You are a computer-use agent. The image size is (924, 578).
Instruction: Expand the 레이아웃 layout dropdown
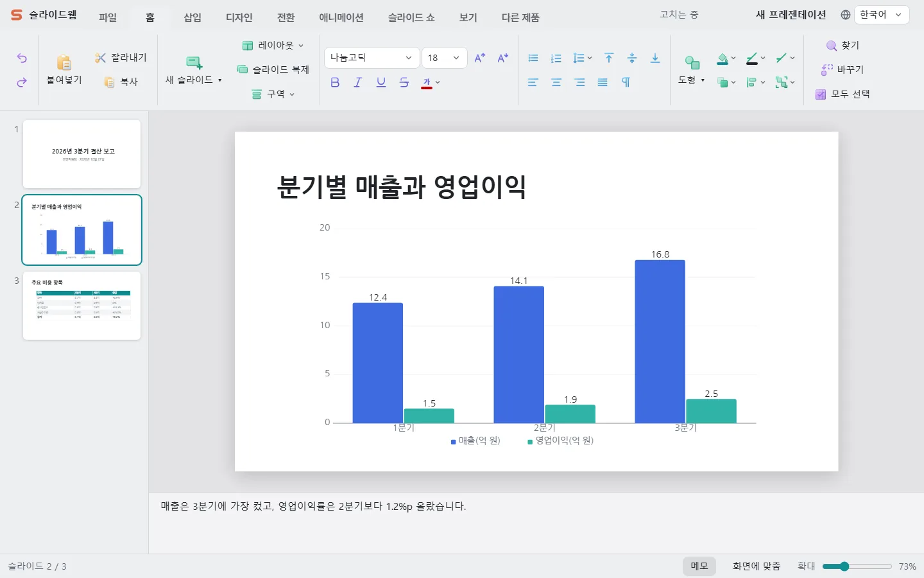(273, 46)
